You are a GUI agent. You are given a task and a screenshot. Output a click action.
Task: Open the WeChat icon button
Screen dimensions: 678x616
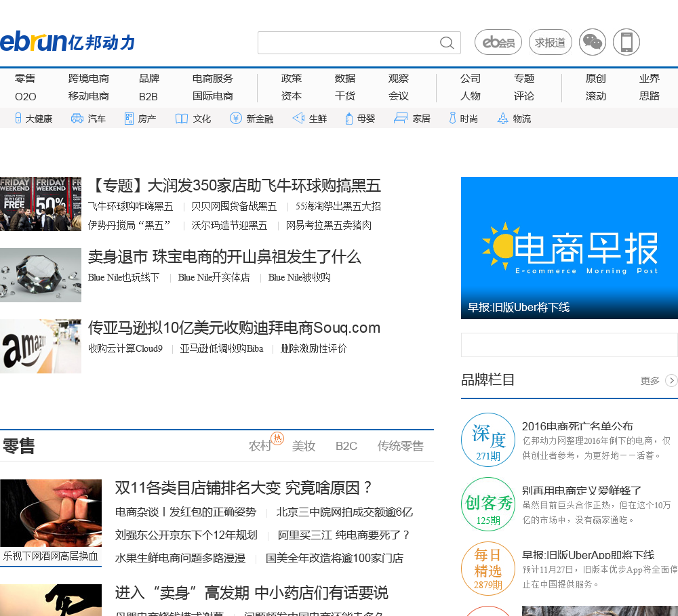593,43
